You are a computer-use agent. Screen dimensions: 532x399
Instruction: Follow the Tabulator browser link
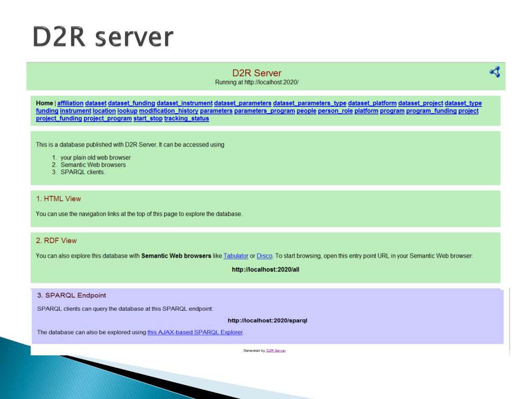click(x=236, y=256)
